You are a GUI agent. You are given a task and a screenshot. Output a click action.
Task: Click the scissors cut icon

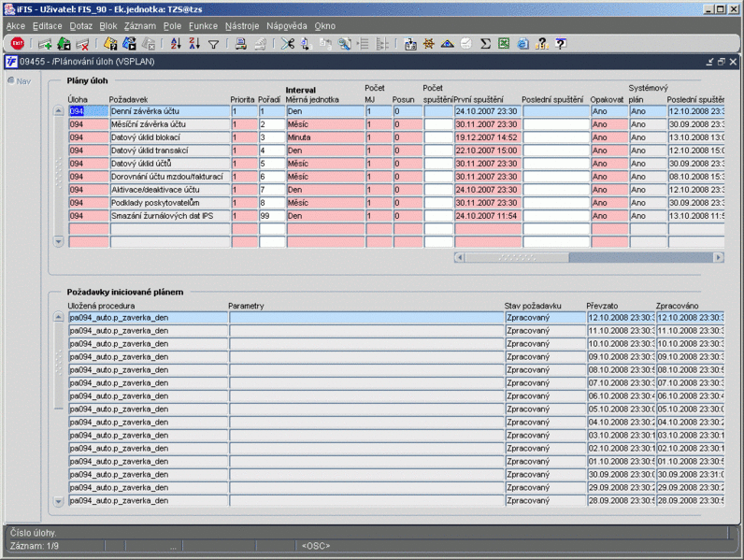point(287,44)
